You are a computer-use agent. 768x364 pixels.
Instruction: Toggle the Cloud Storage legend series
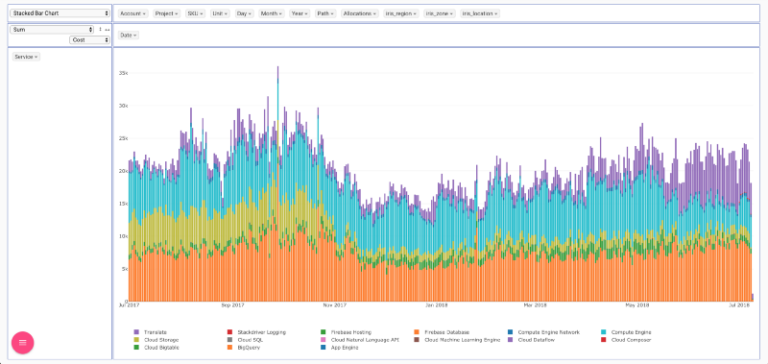click(x=156, y=340)
